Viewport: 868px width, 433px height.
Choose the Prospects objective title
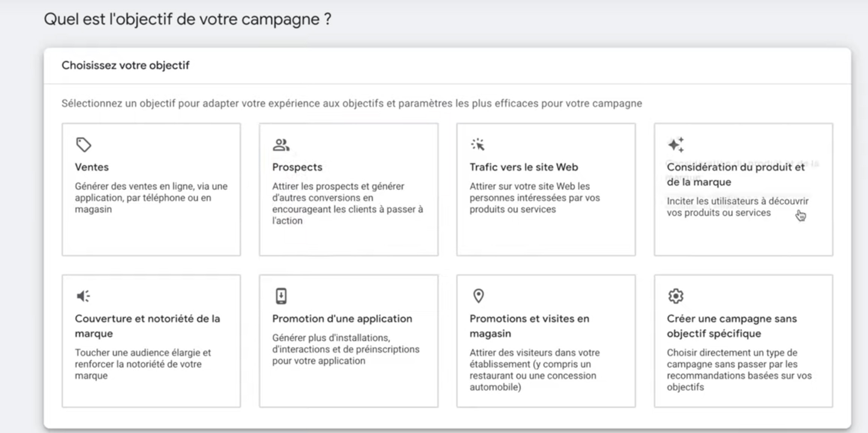297,167
